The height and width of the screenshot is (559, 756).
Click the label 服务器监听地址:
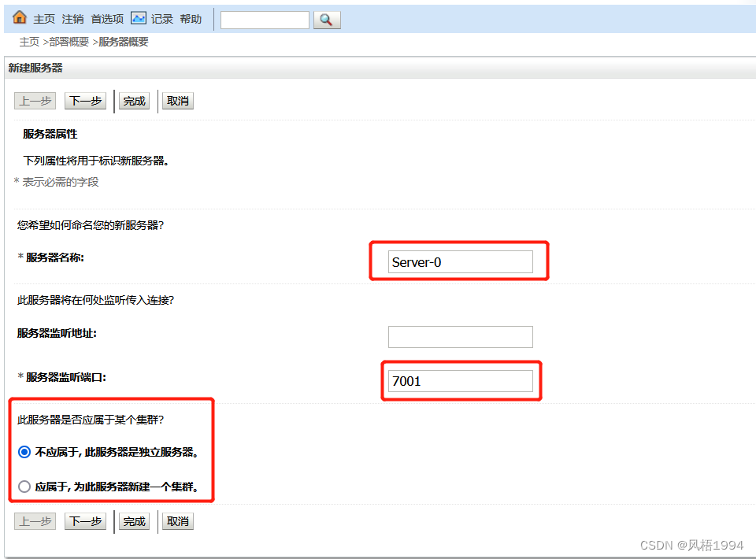[57, 334]
